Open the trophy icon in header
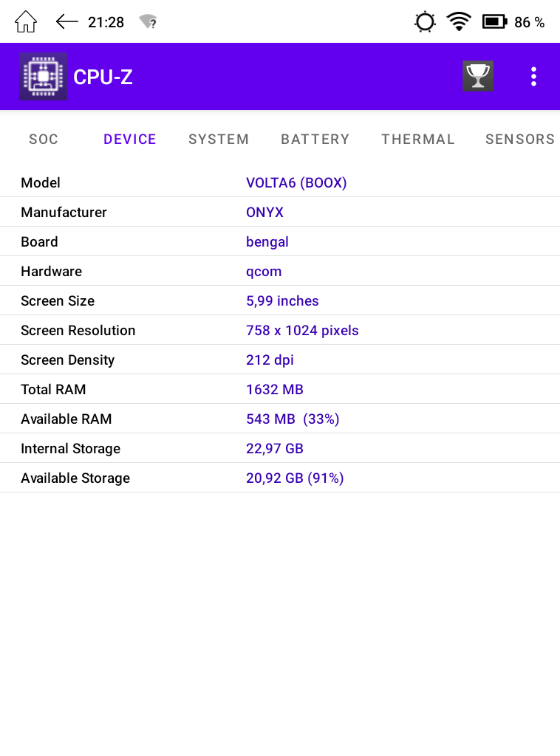Image resolution: width=560 pixels, height=756 pixels. point(478,76)
